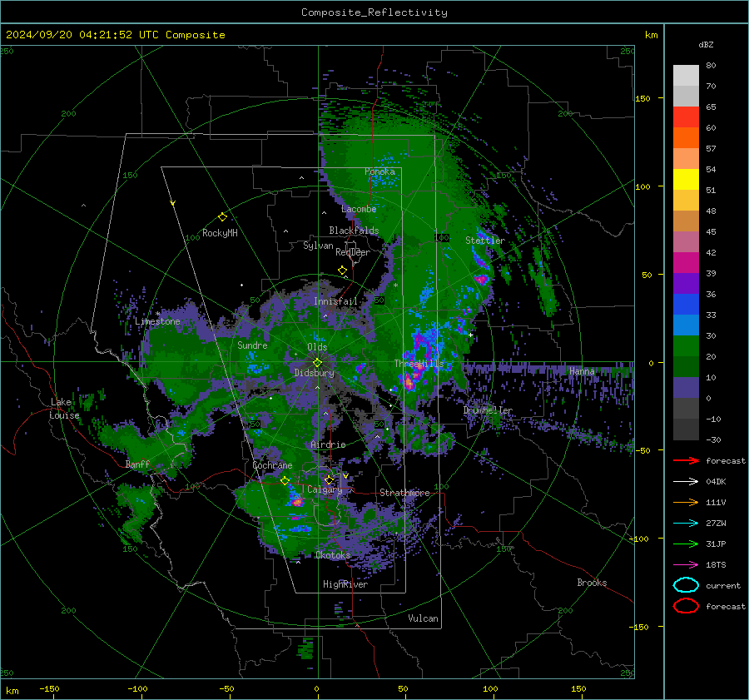Viewport: 749px width, 700px height.
Task: Click the Limestone label
Action: 157,321
